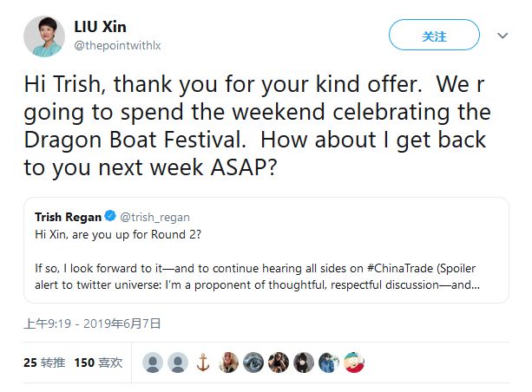Click the first gray default liker avatar
This screenshot has height=392, width=532.
[153, 363]
